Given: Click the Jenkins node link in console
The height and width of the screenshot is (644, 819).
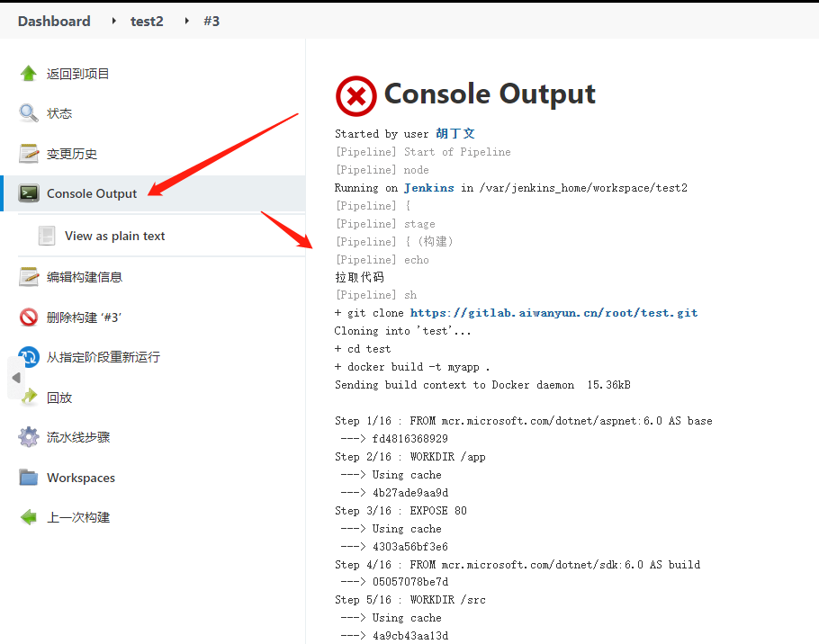Looking at the screenshot, I should [428, 188].
